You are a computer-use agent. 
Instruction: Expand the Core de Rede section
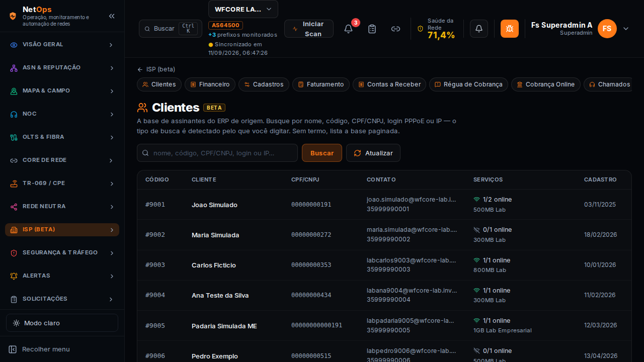[111, 160]
